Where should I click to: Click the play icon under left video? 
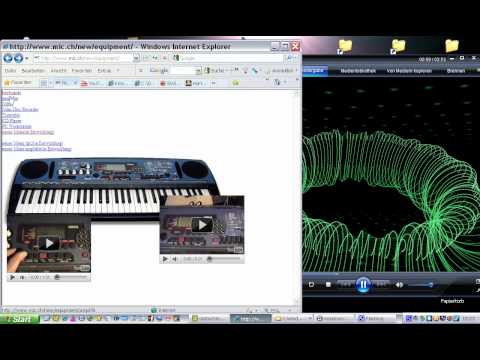coord(12,277)
